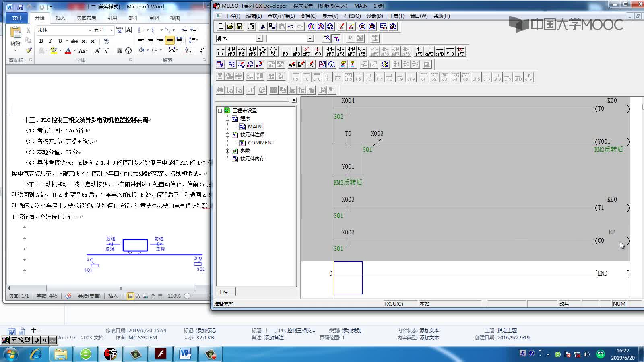Collapse the 程序 tree node
Screen dimensions: 644x362
click(227, 118)
